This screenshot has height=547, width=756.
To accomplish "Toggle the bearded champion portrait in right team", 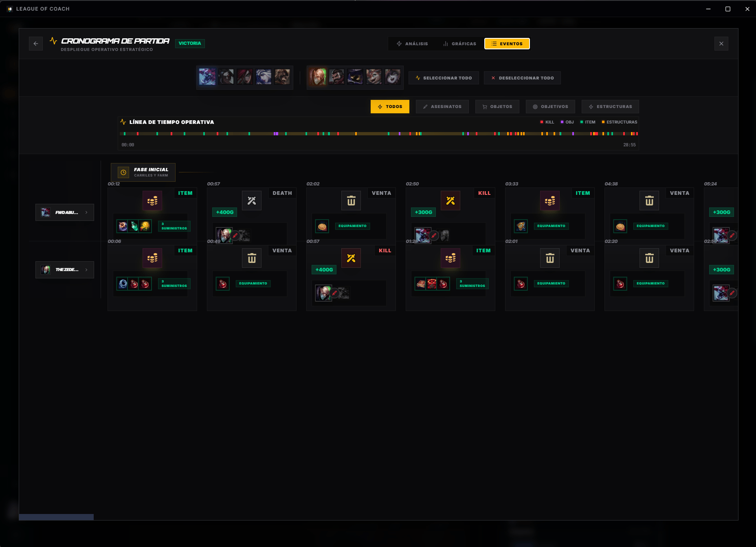I will (x=336, y=77).
